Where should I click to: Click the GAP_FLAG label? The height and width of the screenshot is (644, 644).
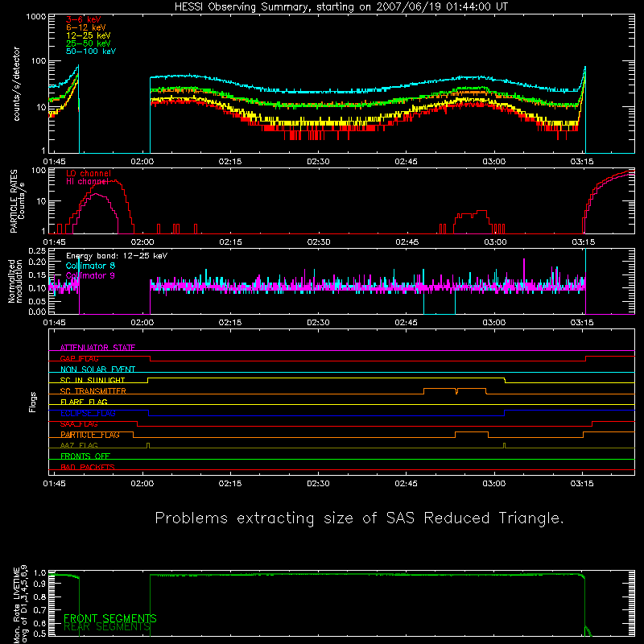coord(79,358)
